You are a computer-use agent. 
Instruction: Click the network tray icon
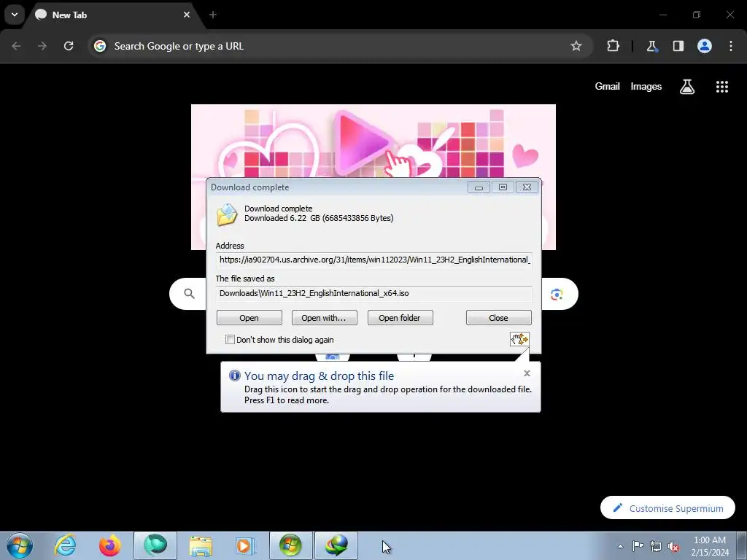(x=656, y=546)
